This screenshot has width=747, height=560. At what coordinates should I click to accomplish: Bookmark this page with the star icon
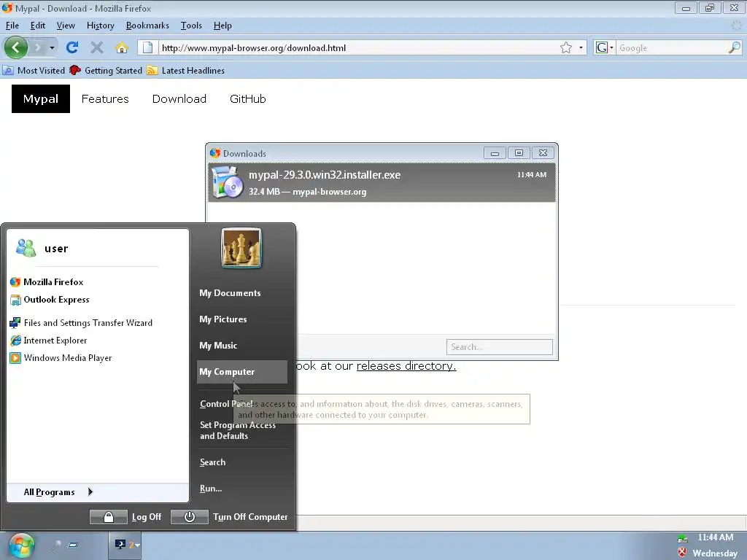tap(566, 47)
